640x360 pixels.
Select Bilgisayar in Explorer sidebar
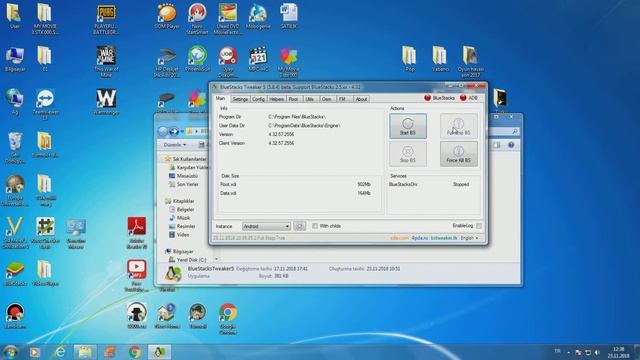(x=179, y=251)
